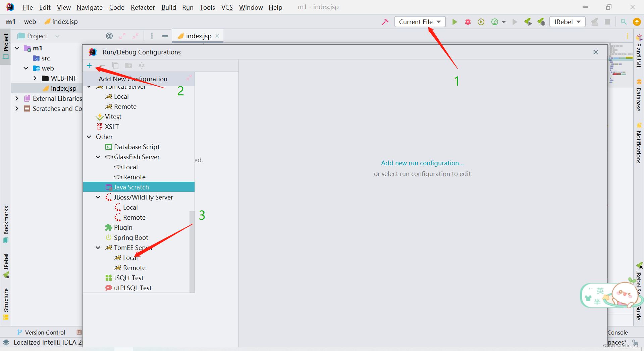Image resolution: width=644 pixels, height=351 pixels.
Task: Click the folder icon to create configuration folder
Action: tap(128, 65)
